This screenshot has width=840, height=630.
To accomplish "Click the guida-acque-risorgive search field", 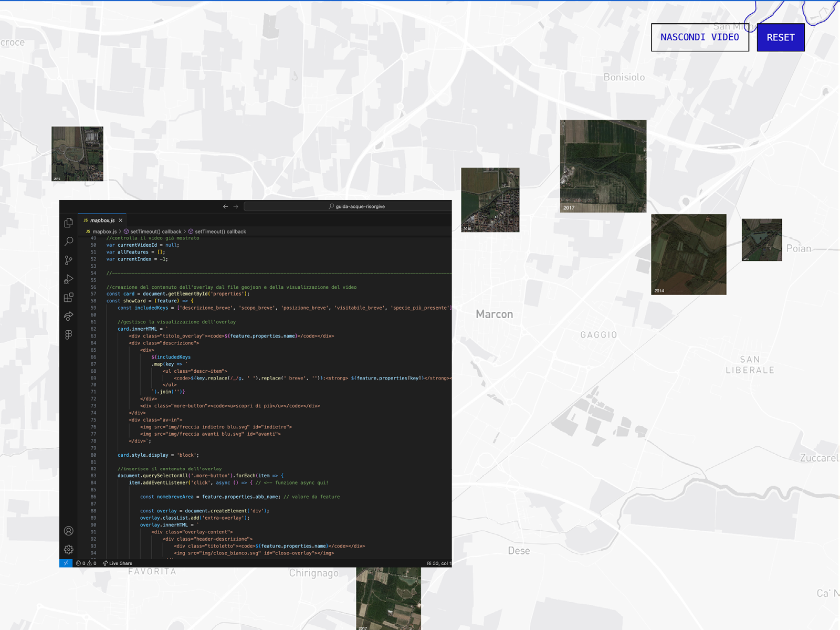I will click(x=348, y=206).
